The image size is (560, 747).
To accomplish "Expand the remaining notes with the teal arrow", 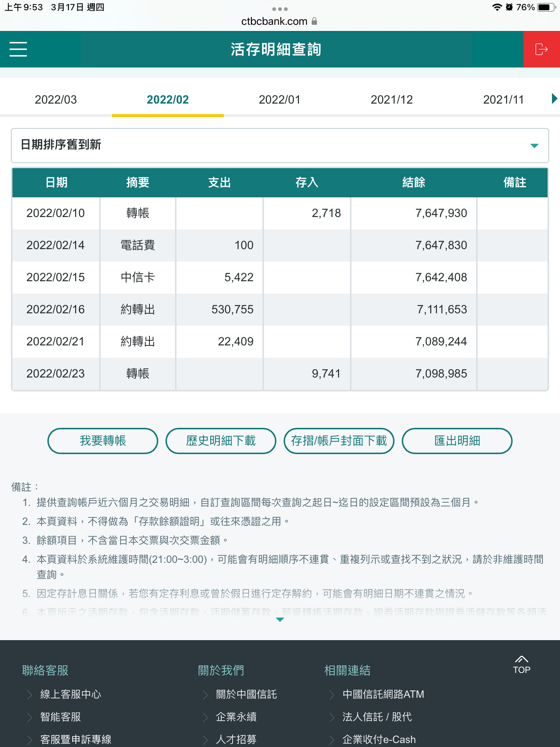I will [x=280, y=620].
